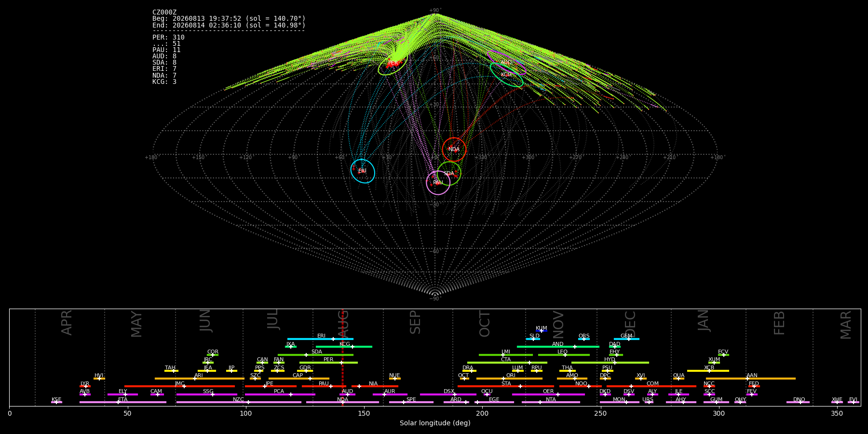Select the LEO shower bar in November
Viewport: 868px width, 434px height.
pyautogui.click(x=564, y=355)
